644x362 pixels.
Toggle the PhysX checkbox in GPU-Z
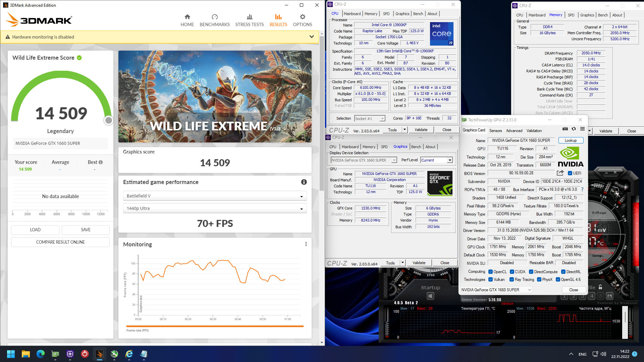539,280
